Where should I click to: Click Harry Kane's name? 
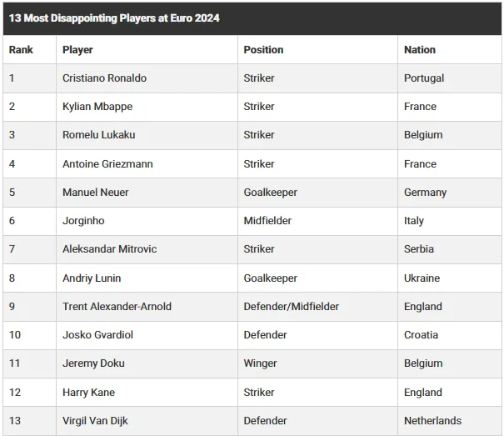coord(88,393)
